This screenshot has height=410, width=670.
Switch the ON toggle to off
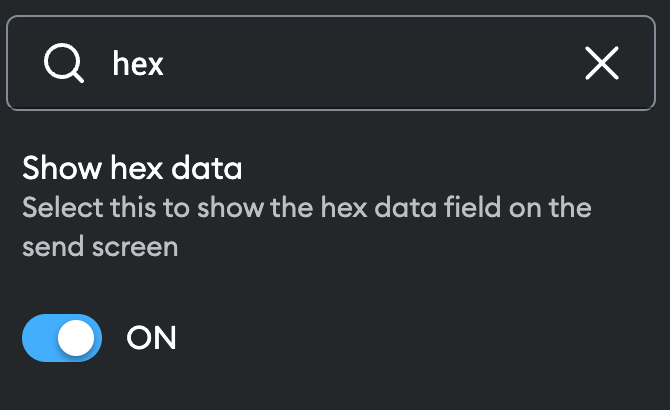point(62,338)
